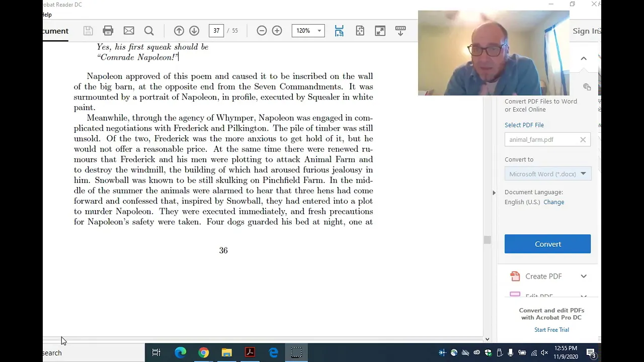Switch to full screen read mode
Image resolution: width=644 pixels, height=362 pixels.
380,31
